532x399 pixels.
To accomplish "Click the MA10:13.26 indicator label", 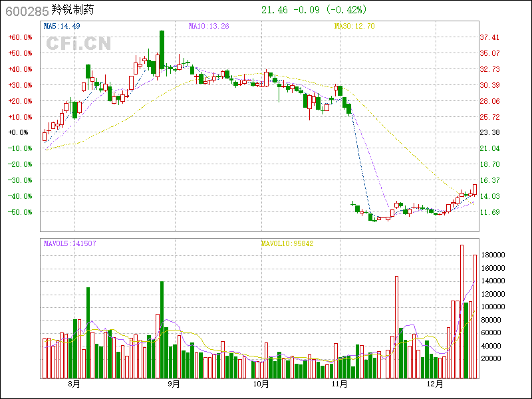I will (209, 26).
